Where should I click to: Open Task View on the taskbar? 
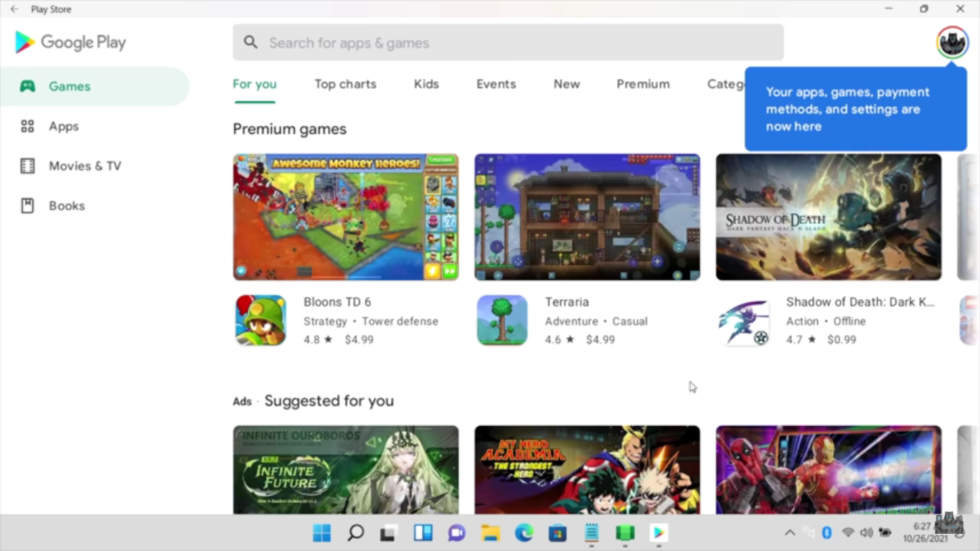pos(388,533)
